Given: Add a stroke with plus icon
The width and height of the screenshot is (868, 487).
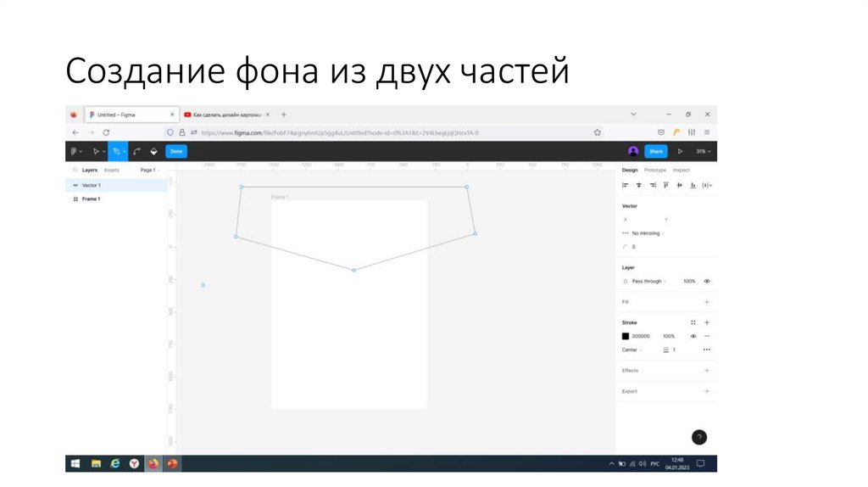Looking at the screenshot, I should [707, 322].
